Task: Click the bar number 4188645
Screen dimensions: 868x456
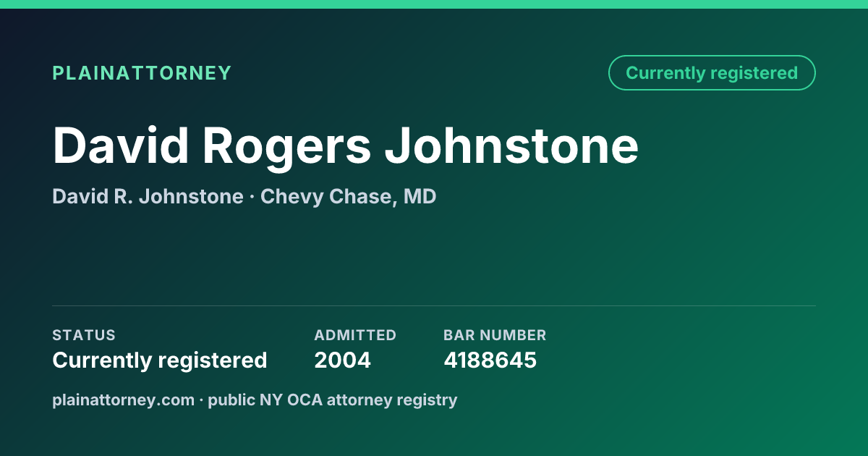Action: pos(490,360)
